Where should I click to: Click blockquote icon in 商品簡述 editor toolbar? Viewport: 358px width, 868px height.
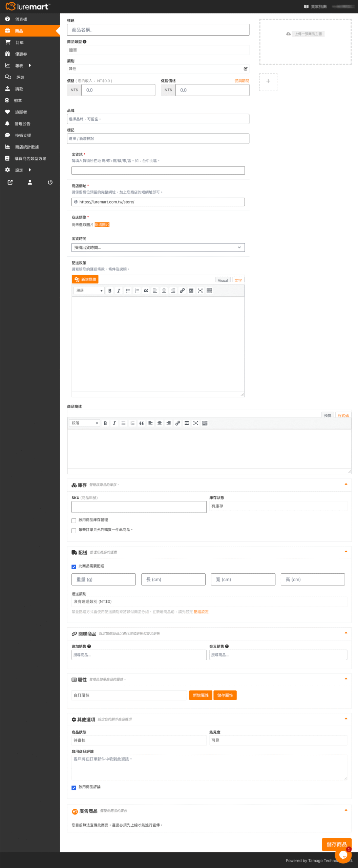142,423
